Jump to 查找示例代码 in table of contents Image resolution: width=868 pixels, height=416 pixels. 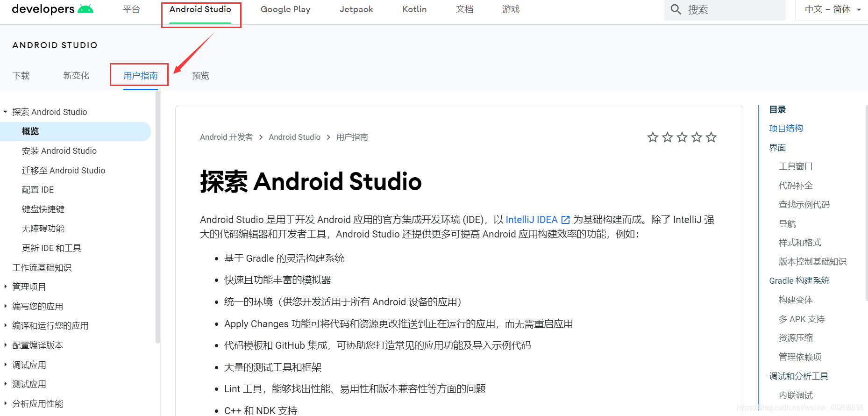pos(804,204)
